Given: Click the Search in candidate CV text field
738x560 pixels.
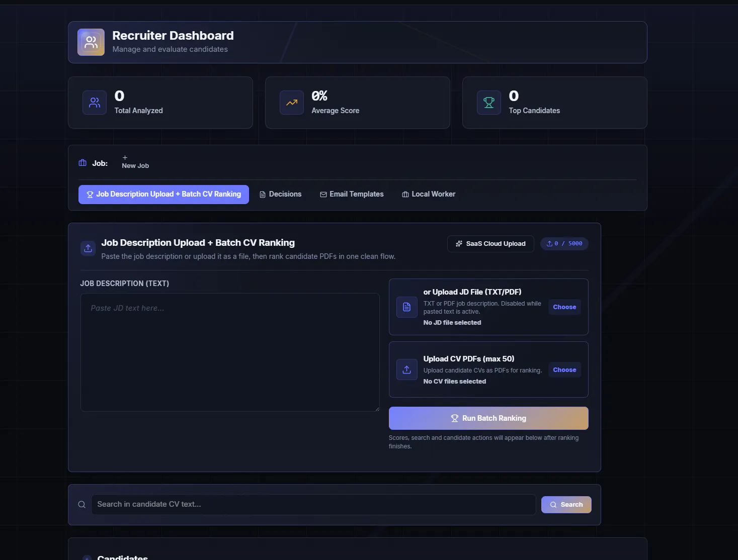Looking at the screenshot, I should click(x=313, y=505).
